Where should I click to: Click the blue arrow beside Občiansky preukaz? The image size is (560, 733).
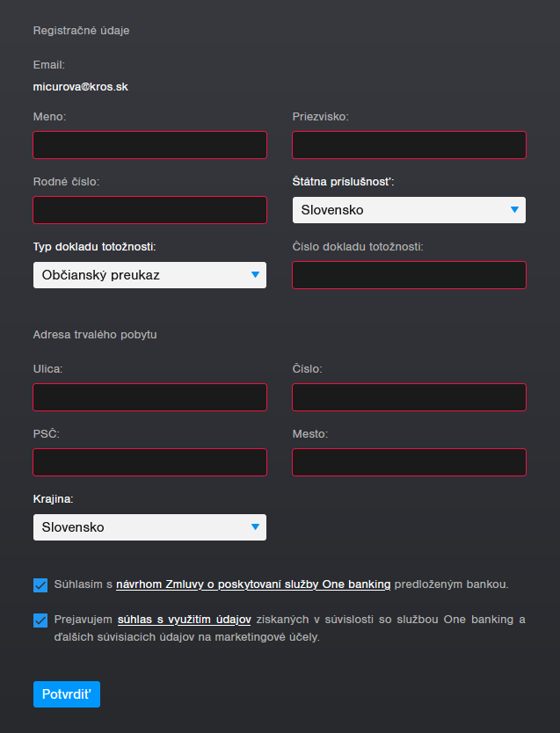coord(255,275)
